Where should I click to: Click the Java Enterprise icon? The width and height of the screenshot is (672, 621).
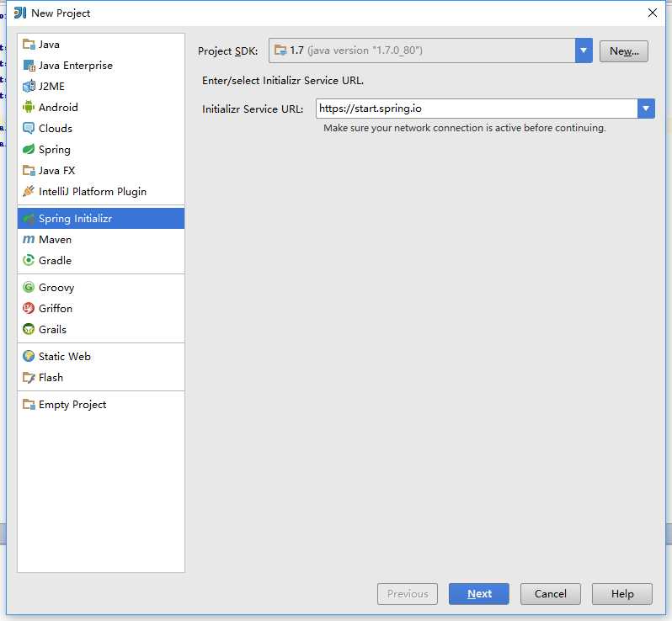(x=29, y=65)
